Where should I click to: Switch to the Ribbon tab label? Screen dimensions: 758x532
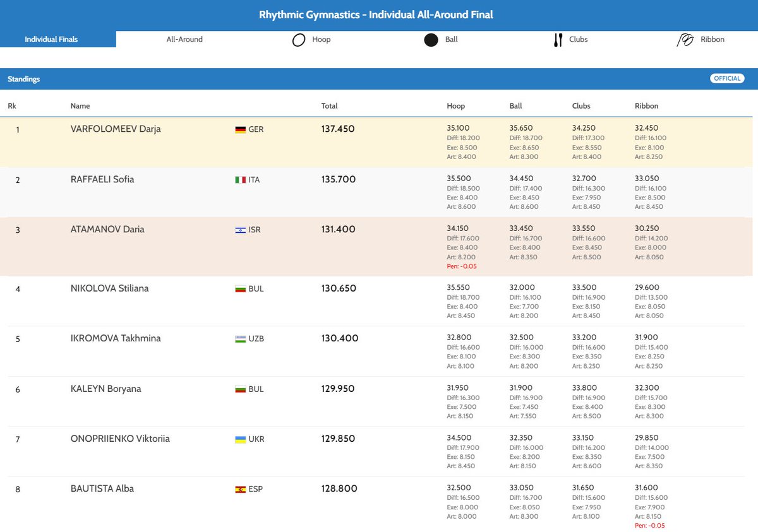pos(713,39)
